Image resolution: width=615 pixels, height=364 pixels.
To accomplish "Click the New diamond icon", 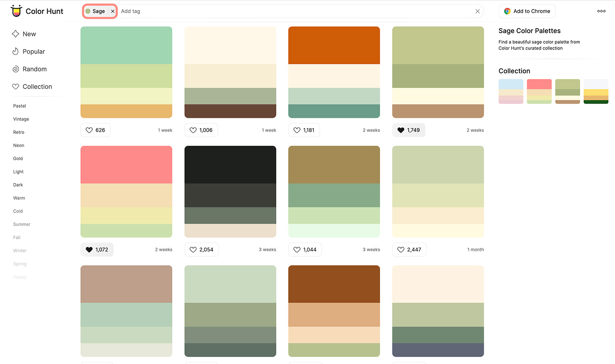I will 16,34.
